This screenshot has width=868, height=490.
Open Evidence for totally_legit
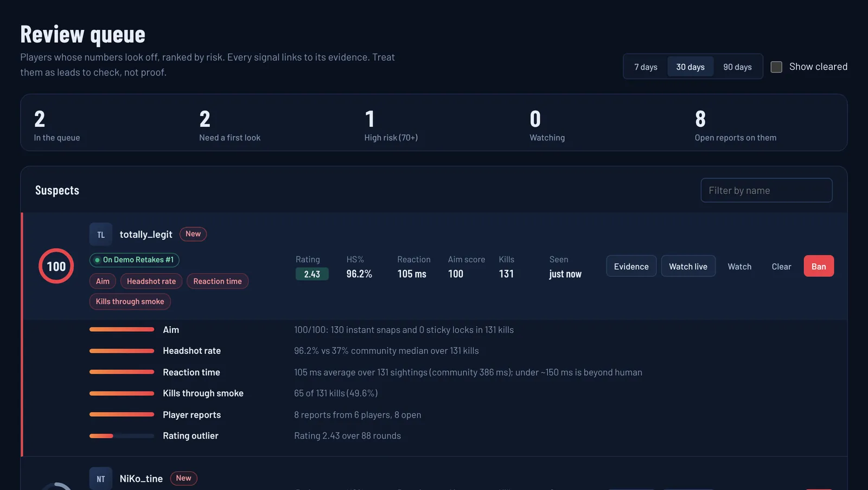[631, 266]
